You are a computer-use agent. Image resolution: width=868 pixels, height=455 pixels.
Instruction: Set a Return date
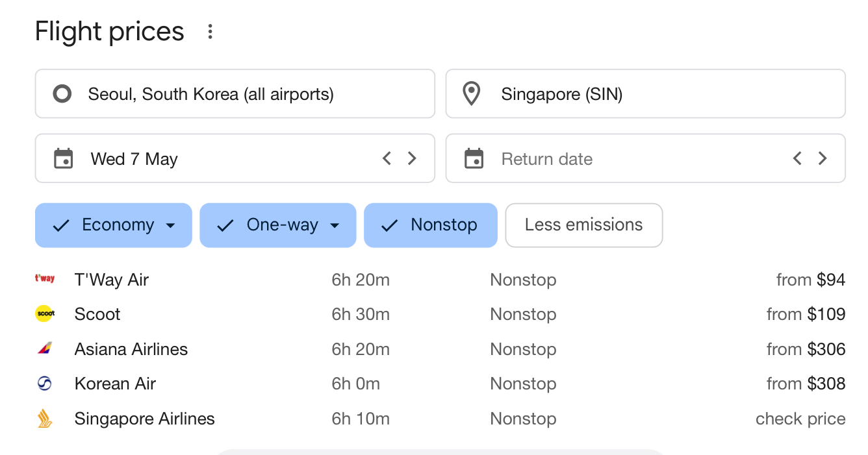[x=645, y=158]
